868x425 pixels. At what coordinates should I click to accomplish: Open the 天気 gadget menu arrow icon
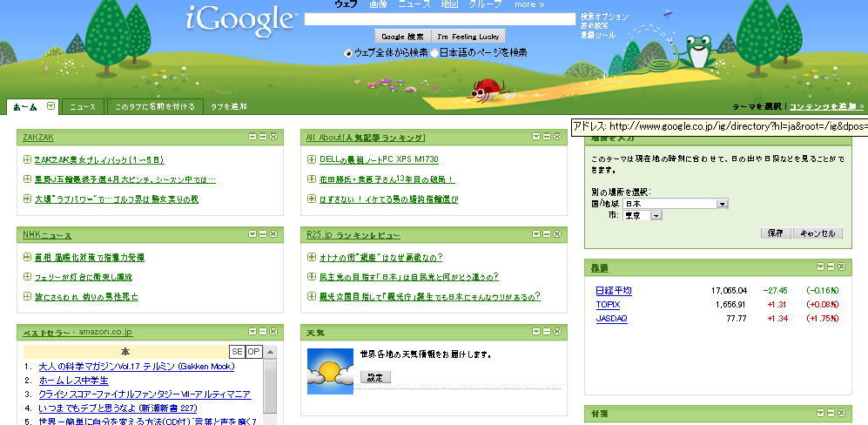pos(536,331)
